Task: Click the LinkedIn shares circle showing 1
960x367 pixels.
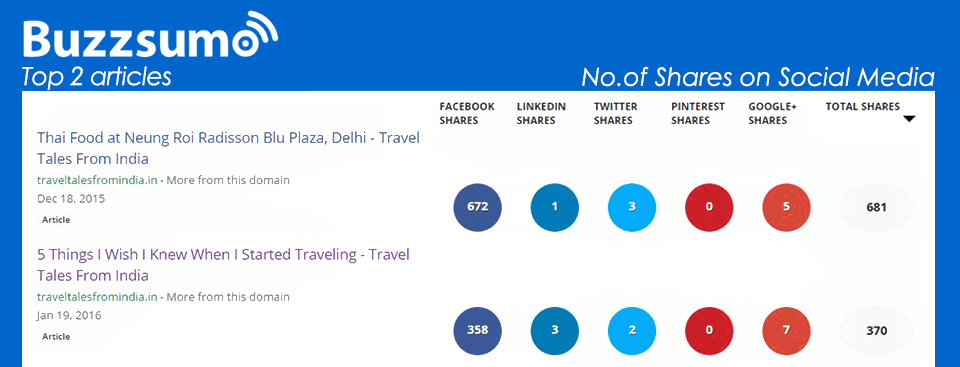Action: tap(555, 207)
